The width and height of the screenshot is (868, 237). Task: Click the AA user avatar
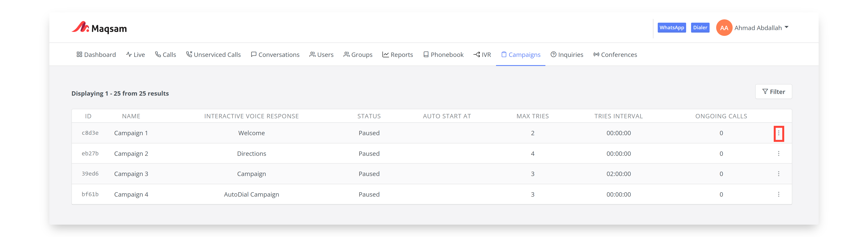(x=724, y=28)
